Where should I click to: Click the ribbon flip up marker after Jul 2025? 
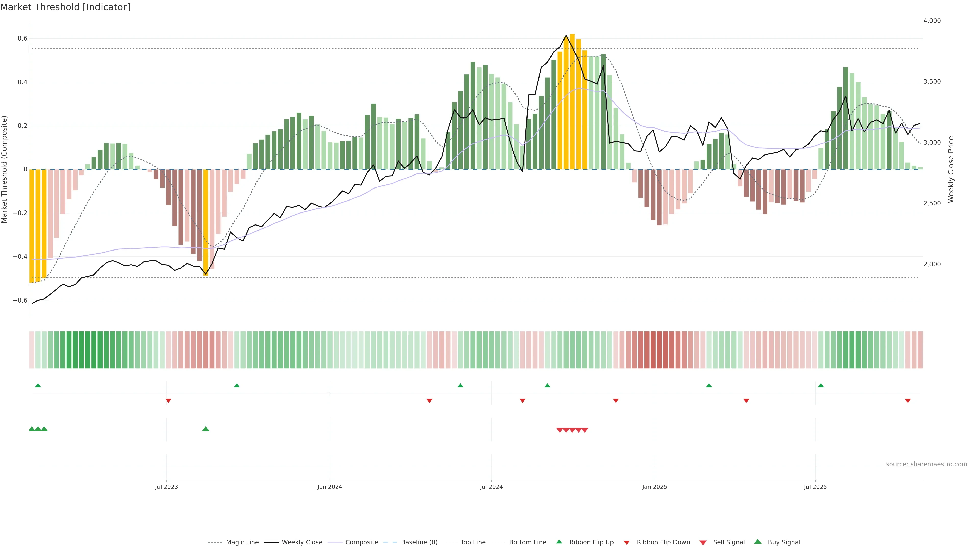[820, 386]
